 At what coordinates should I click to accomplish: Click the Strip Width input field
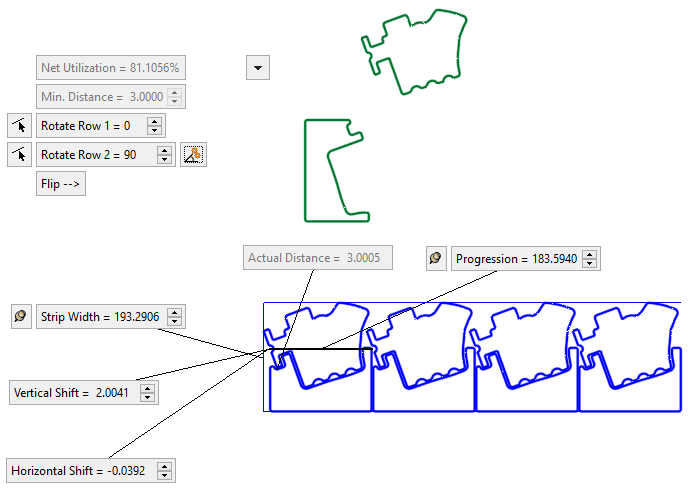point(111,316)
